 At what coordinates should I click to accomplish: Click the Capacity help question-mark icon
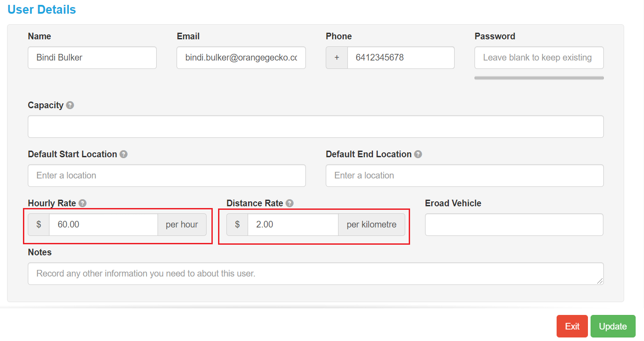coord(70,105)
